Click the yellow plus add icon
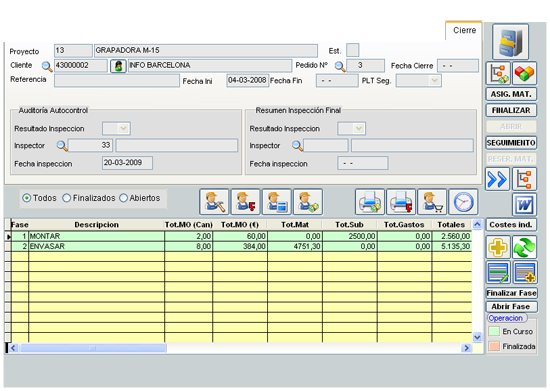 498,247
